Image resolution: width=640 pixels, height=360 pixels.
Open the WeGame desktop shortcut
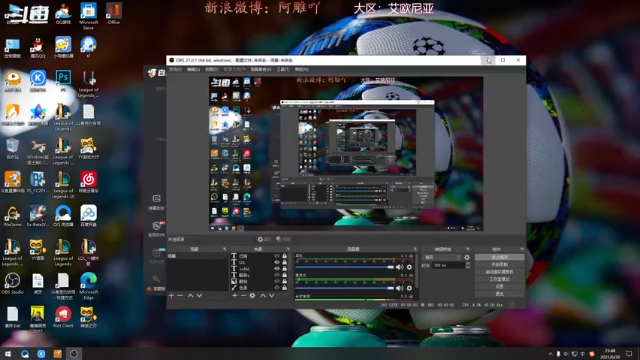coord(13,216)
